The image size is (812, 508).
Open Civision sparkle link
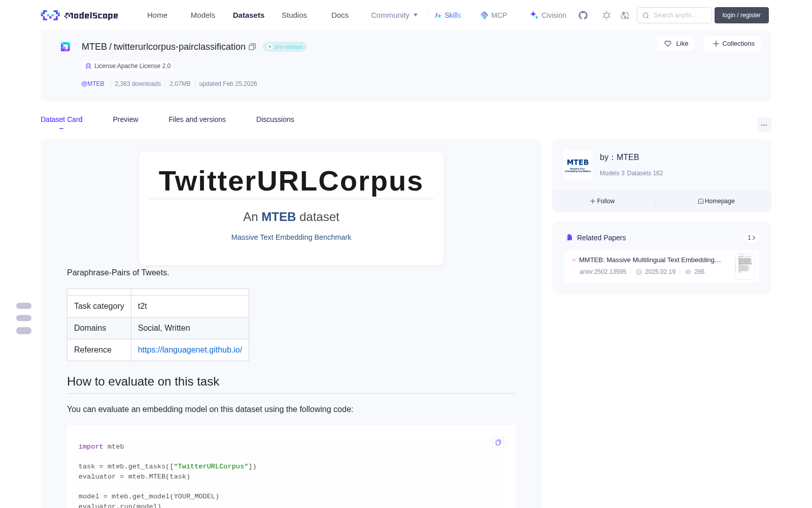coord(548,15)
